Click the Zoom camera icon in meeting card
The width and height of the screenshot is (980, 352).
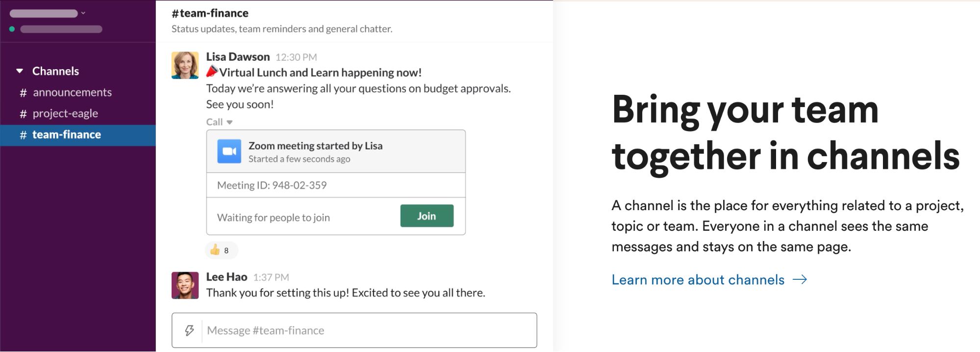(229, 151)
